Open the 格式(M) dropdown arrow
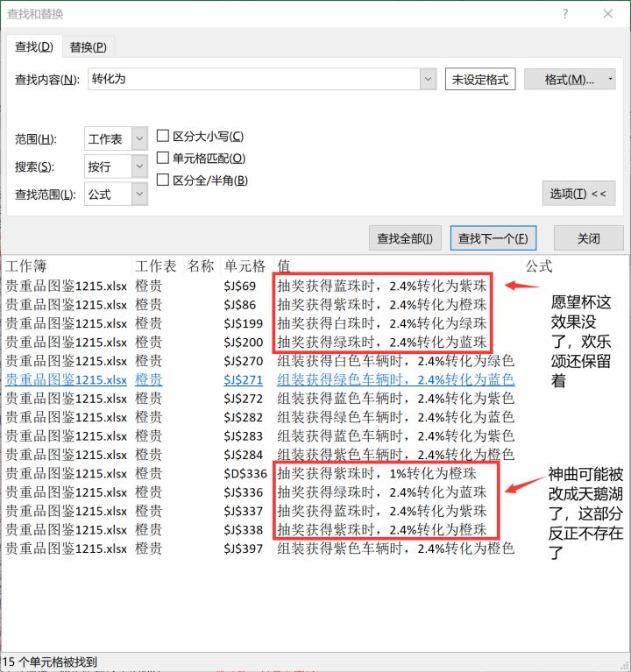This screenshot has width=631, height=672. [610, 79]
